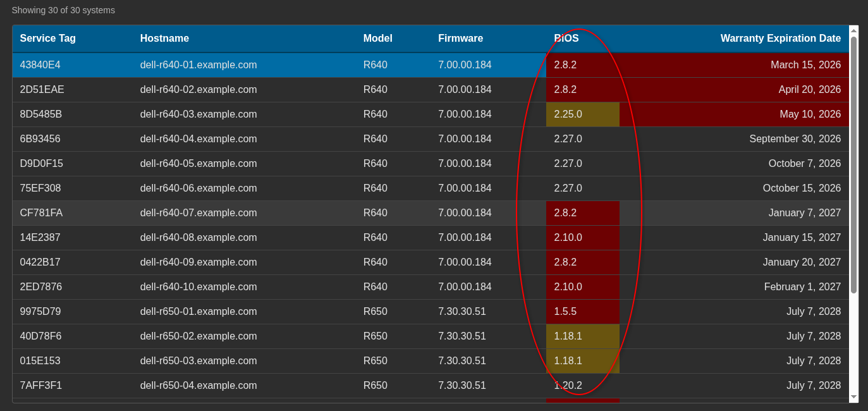The height and width of the screenshot is (411, 868).
Task: Click the Model column header
Action: [x=378, y=39]
